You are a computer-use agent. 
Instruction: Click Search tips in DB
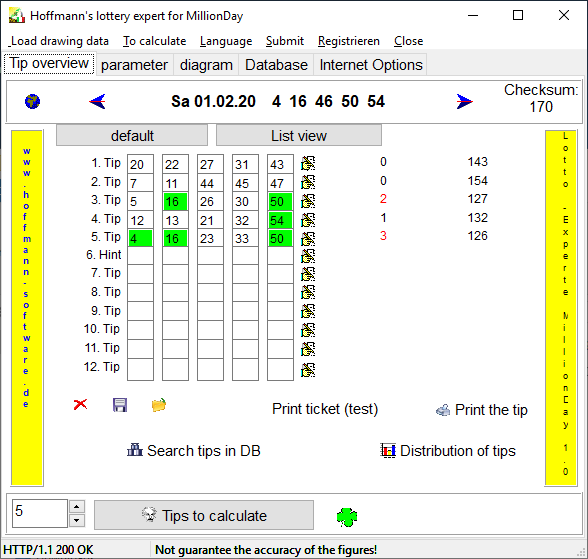194,450
